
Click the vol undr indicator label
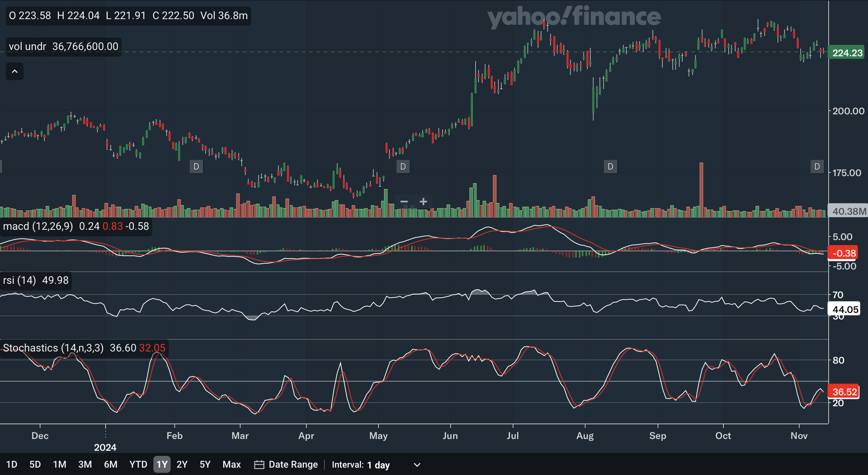[x=28, y=46]
